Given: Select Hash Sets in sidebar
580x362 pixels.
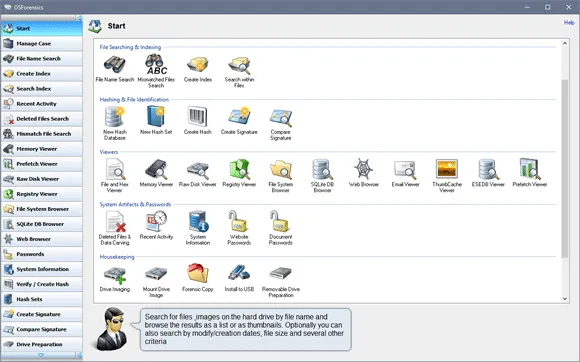Looking at the screenshot, I should (x=41, y=299).
